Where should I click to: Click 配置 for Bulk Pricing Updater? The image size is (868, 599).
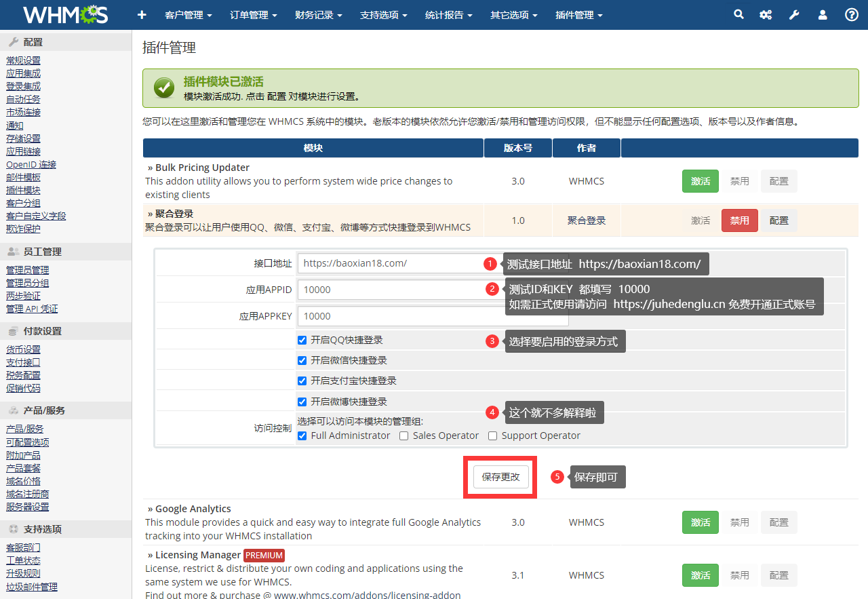[779, 181]
